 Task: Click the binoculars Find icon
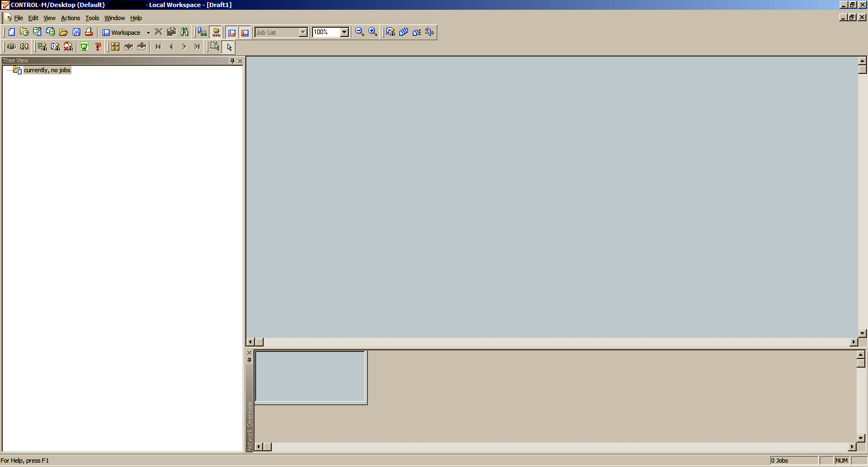184,32
